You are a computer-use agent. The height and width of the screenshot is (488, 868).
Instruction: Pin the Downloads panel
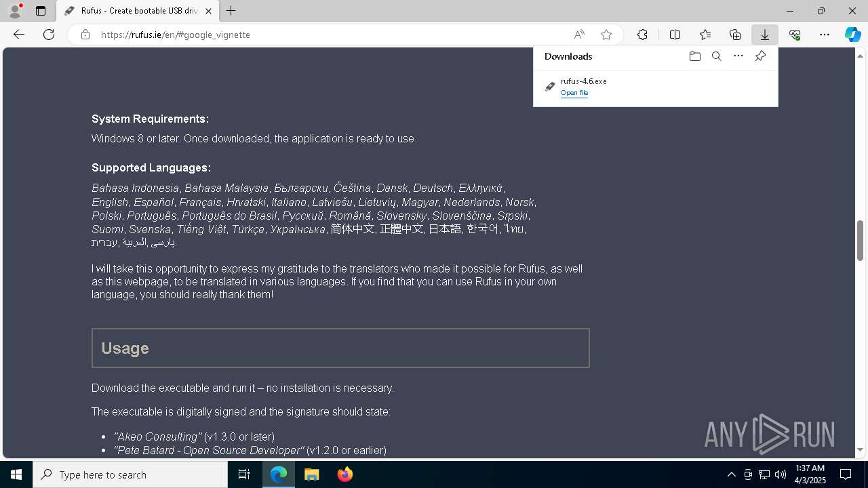point(760,56)
